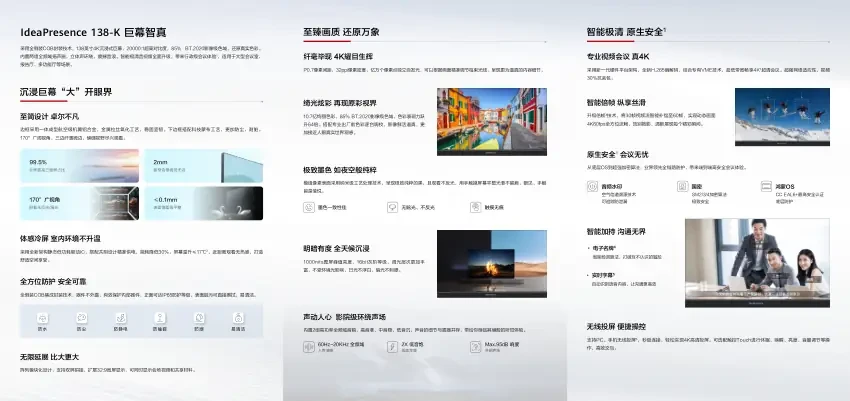Click the 防尘 dustproof icon

tap(81, 318)
